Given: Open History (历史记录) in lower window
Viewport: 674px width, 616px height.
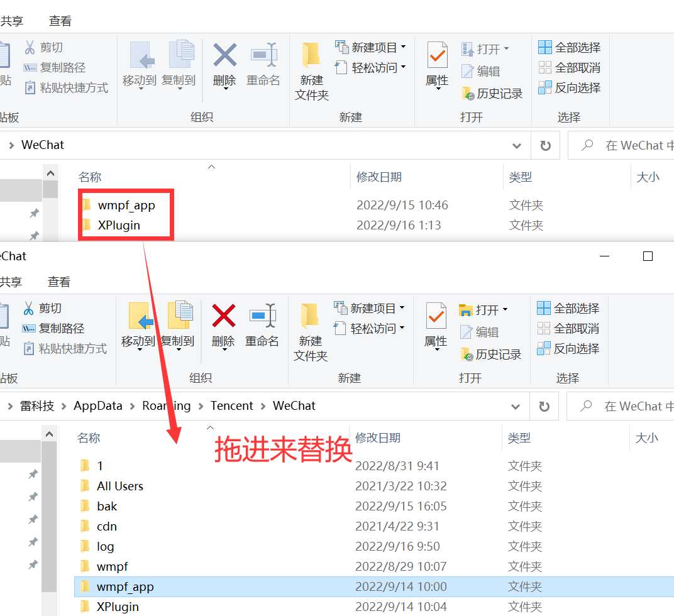Looking at the screenshot, I should point(490,355).
